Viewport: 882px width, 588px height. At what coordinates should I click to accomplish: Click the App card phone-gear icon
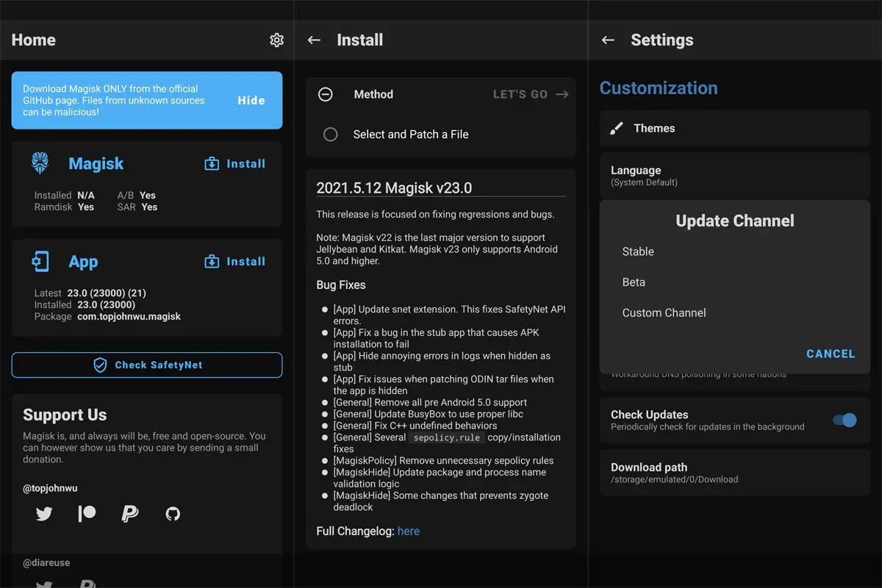coord(40,262)
